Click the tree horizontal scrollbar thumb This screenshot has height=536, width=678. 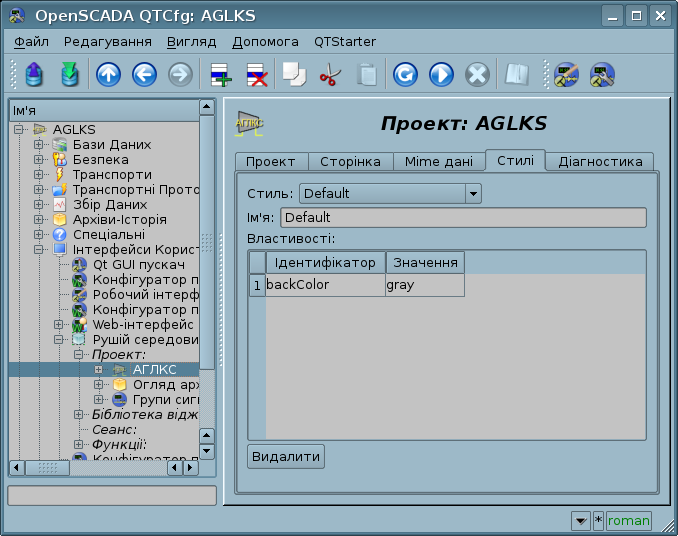coord(48,467)
